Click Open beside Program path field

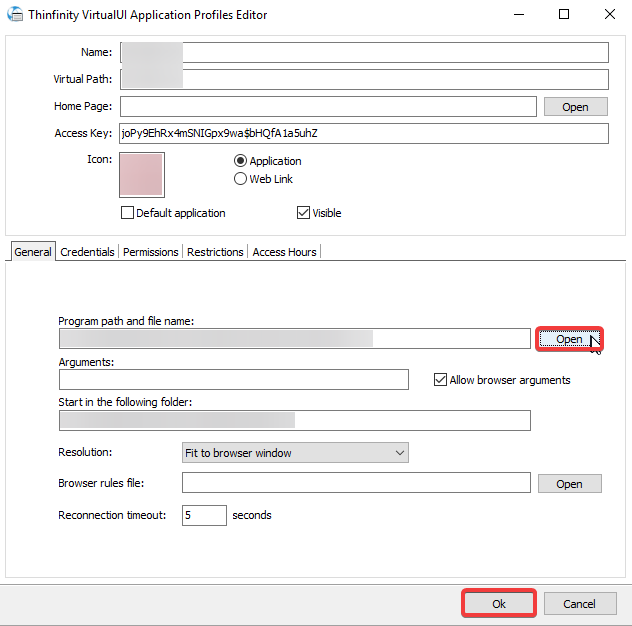coord(569,339)
